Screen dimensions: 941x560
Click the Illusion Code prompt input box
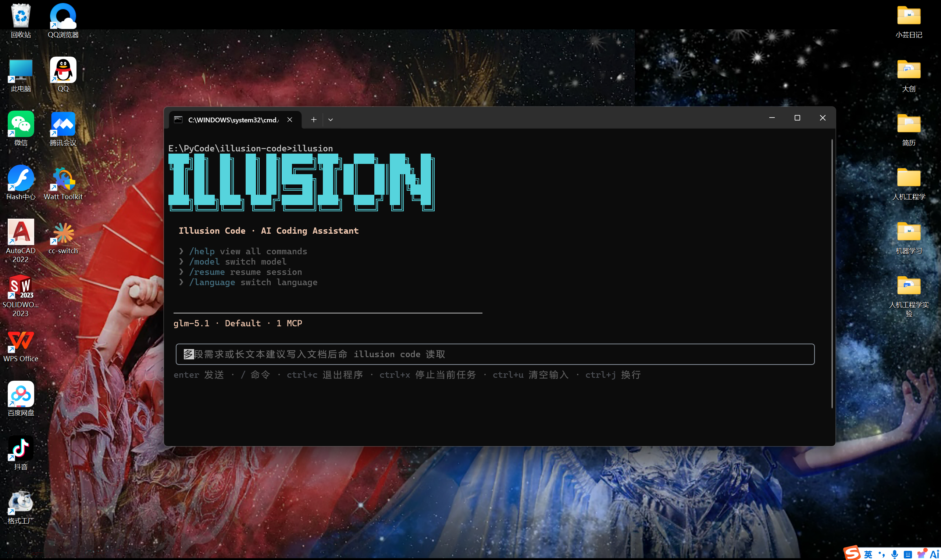(x=495, y=354)
